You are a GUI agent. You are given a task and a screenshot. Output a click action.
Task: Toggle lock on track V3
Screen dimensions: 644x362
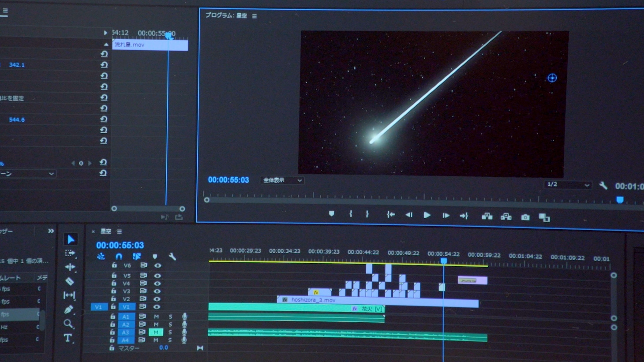pos(114,291)
